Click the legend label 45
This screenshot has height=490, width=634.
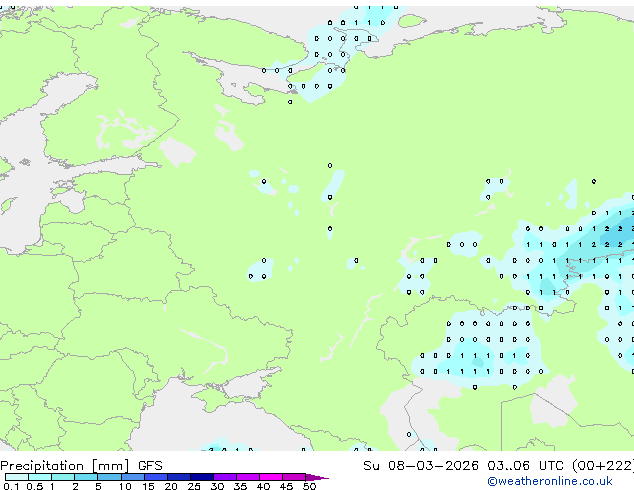(x=286, y=486)
